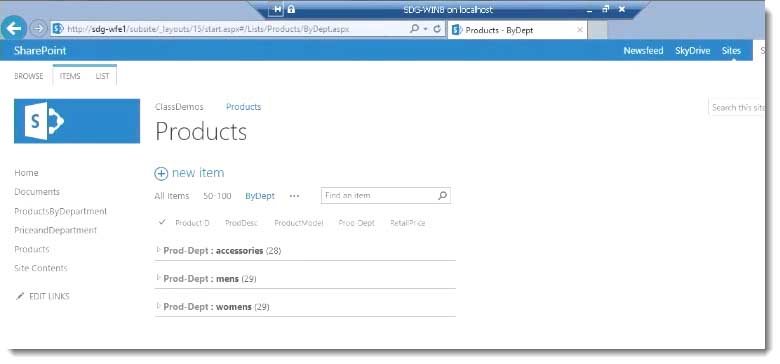
Task: Switch to the LIST ribbon tab
Action: pyautogui.click(x=102, y=76)
